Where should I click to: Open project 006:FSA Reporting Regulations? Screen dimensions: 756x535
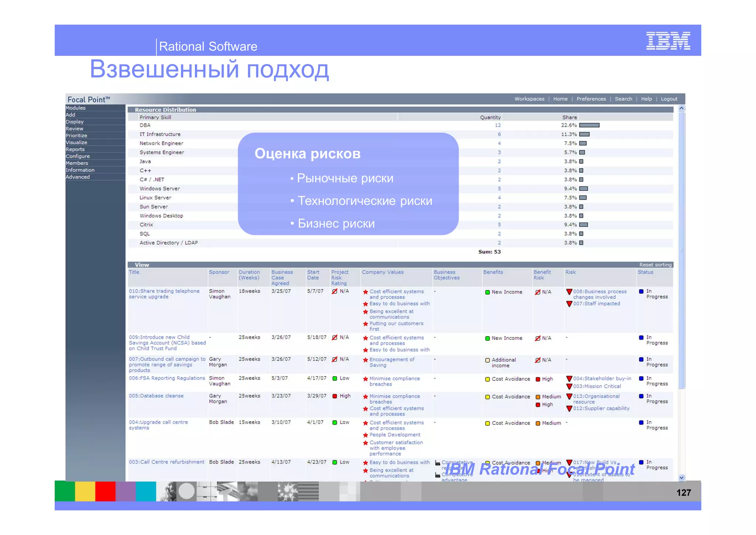tap(166, 378)
